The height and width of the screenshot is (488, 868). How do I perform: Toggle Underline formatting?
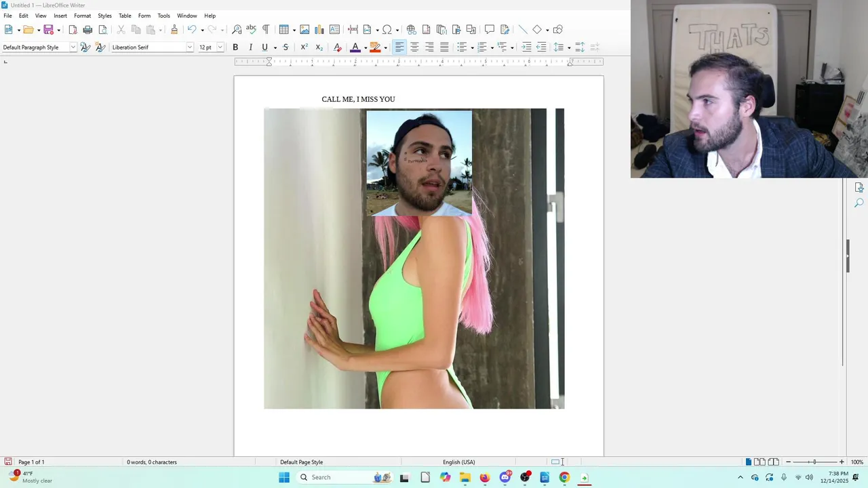(264, 47)
